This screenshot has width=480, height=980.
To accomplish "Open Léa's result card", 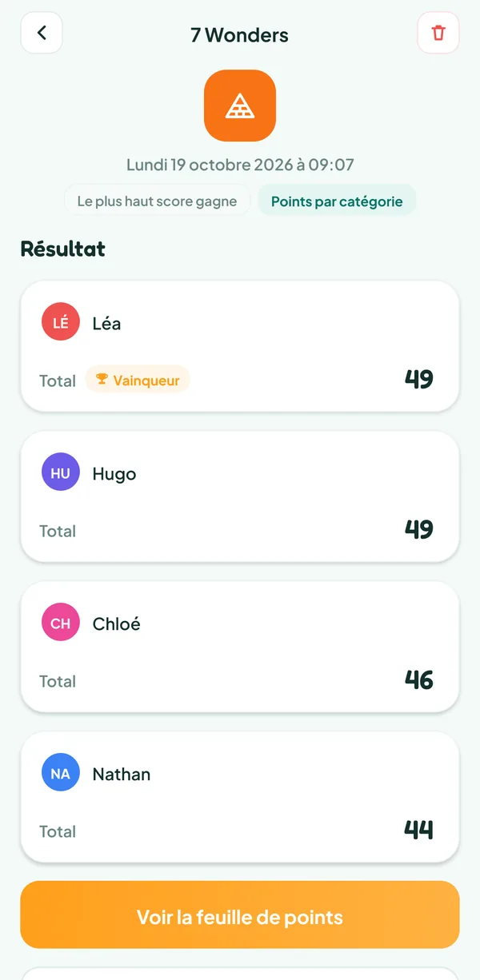I will 240,346.
